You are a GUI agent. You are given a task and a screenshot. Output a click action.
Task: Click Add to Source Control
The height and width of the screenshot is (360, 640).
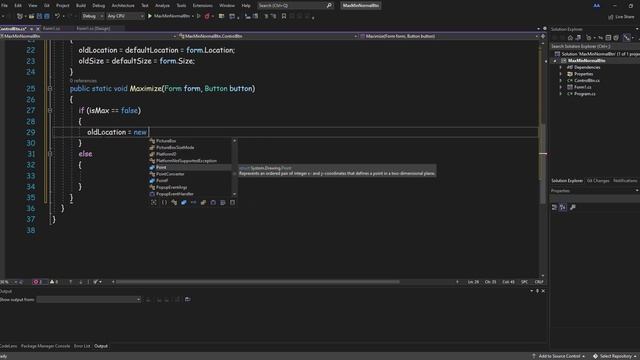tap(559, 356)
